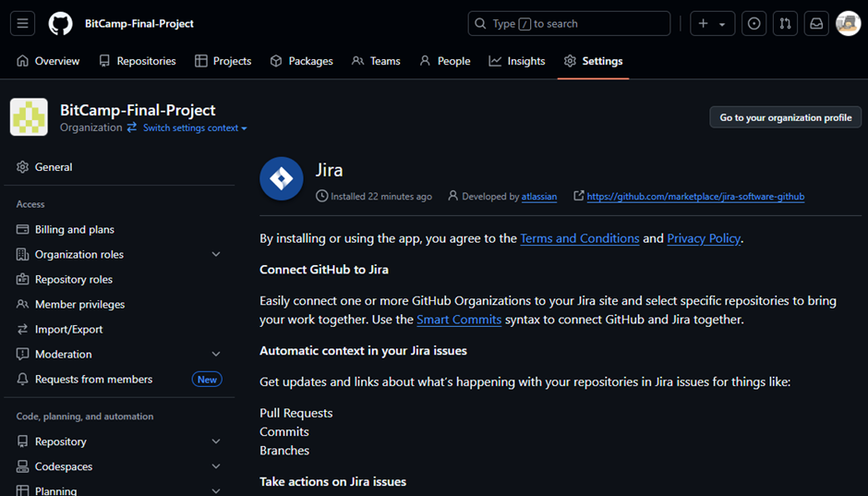The height and width of the screenshot is (496, 868).
Task: Click the BitCamp-Final-Project organization heading
Action: click(138, 110)
